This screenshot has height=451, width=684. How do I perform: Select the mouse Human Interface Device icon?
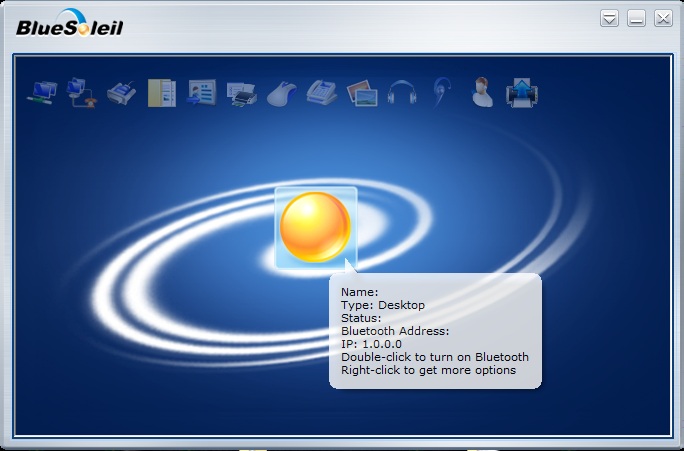click(x=281, y=93)
